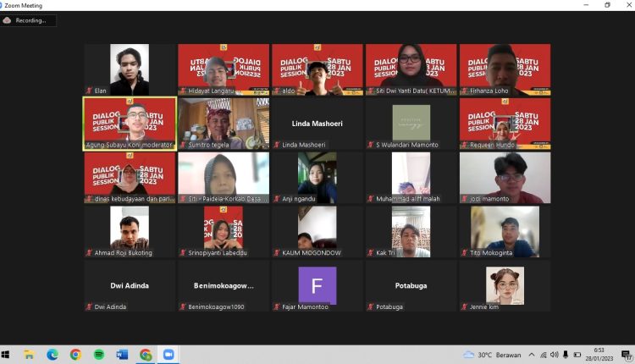Select Elan's video tile

pos(130,69)
